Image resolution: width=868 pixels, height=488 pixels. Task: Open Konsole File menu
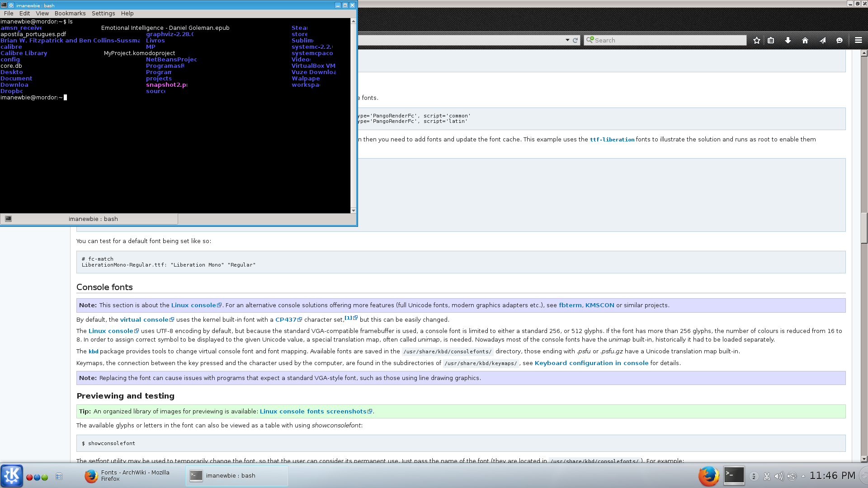click(9, 14)
